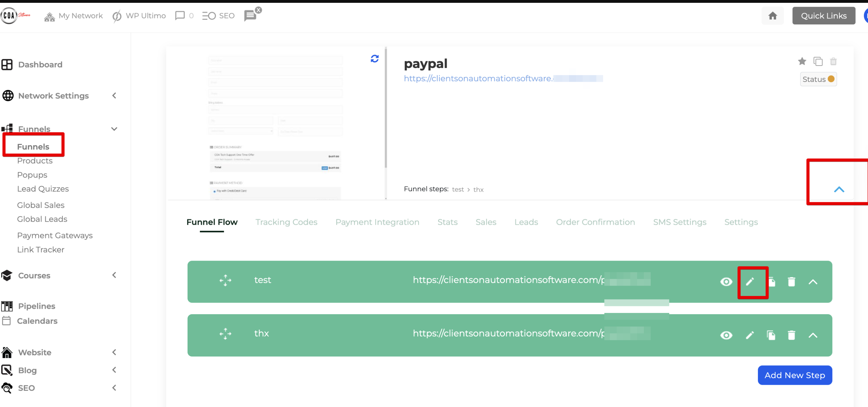Click the orange status dot indicator

831,79
